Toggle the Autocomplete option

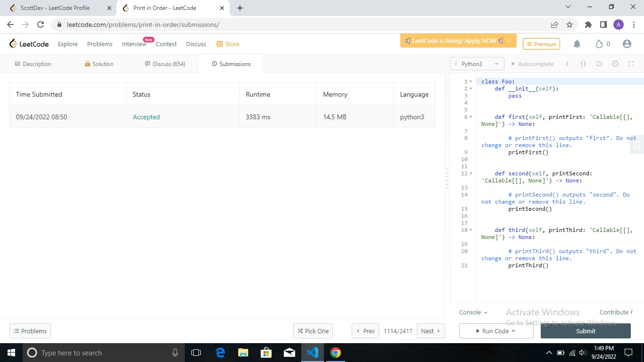tap(532, 64)
